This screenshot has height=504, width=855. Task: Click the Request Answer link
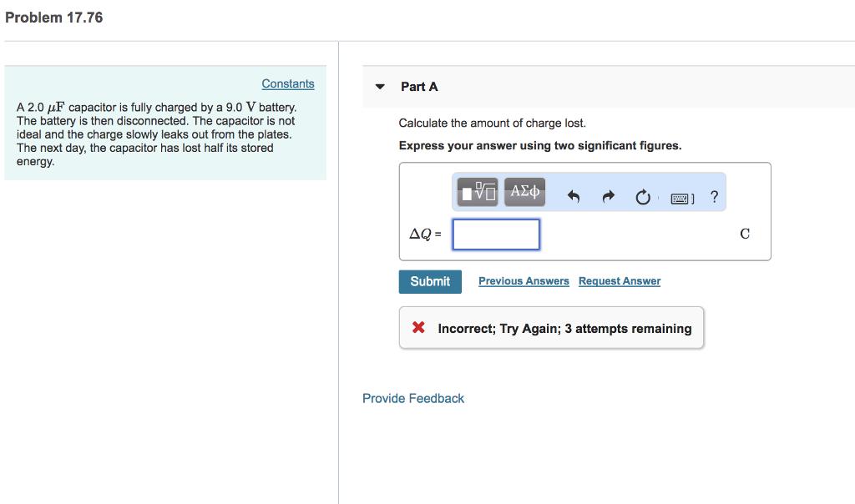click(x=620, y=281)
